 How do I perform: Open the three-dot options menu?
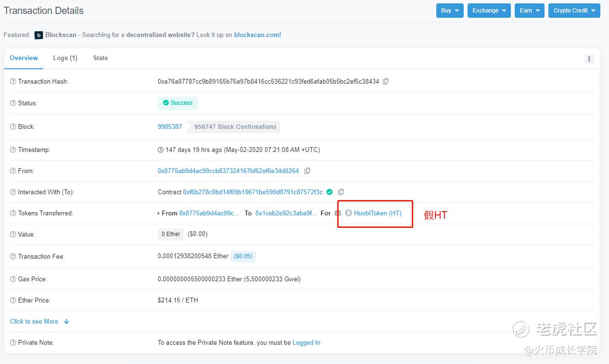click(589, 59)
